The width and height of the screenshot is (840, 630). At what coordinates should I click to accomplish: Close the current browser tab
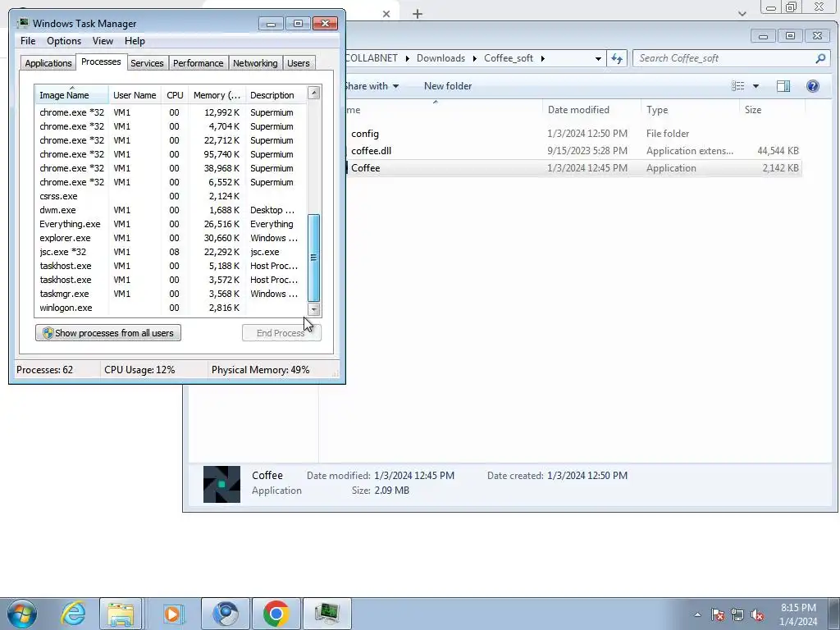coord(386,14)
